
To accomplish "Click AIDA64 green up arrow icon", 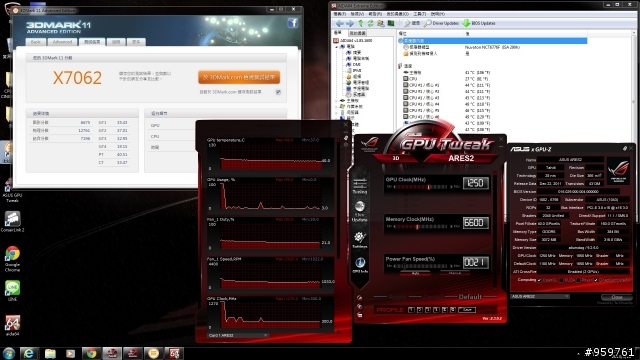I will tap(361, 24).
